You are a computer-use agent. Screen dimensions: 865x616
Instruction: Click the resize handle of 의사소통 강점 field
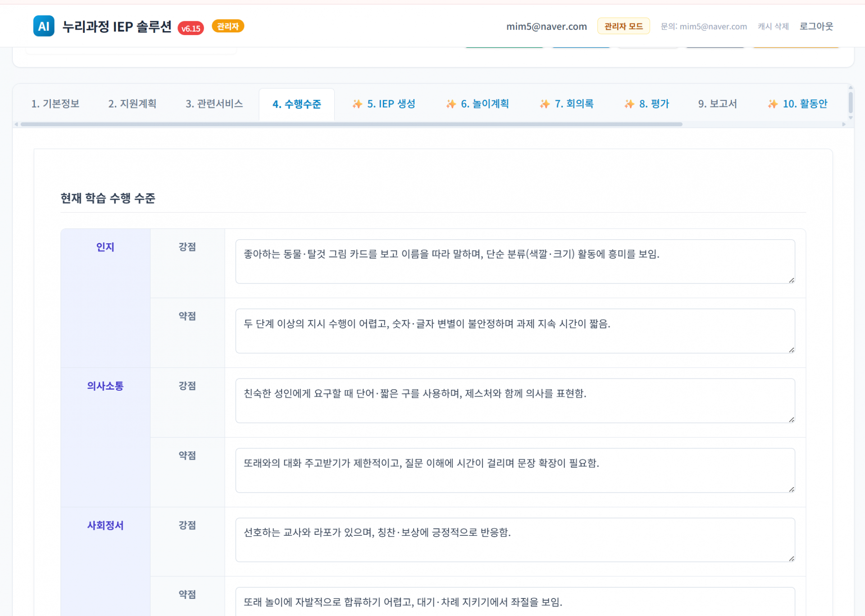click(792, 419)
